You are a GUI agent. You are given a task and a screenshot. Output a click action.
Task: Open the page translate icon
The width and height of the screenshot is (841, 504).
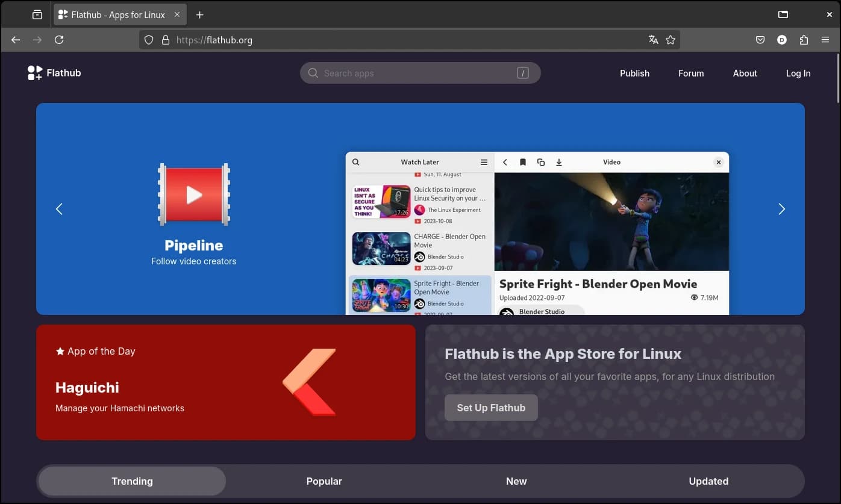[x=653, y=40]
